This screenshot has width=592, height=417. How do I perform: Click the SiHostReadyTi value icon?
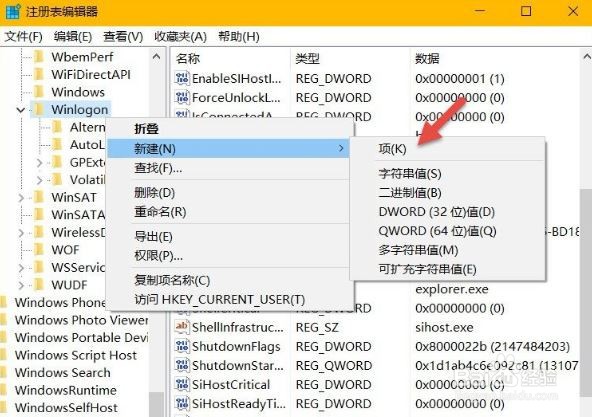click(x=182, y=404)
